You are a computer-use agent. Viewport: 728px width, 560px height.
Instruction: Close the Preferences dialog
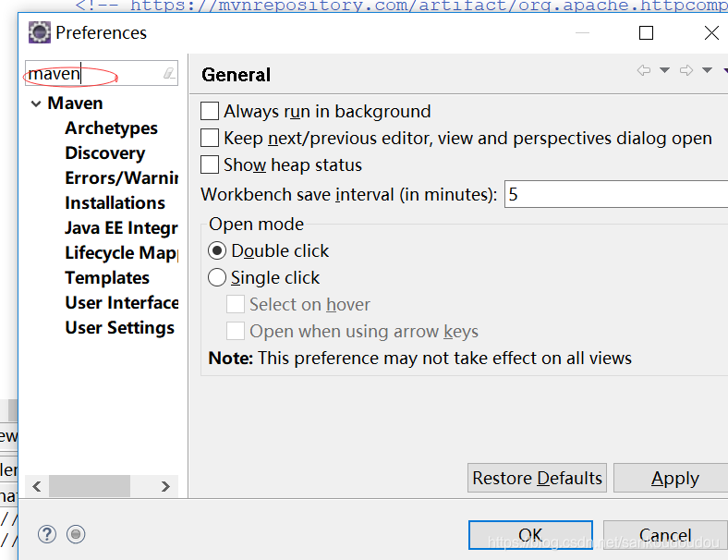pos(711,33)
